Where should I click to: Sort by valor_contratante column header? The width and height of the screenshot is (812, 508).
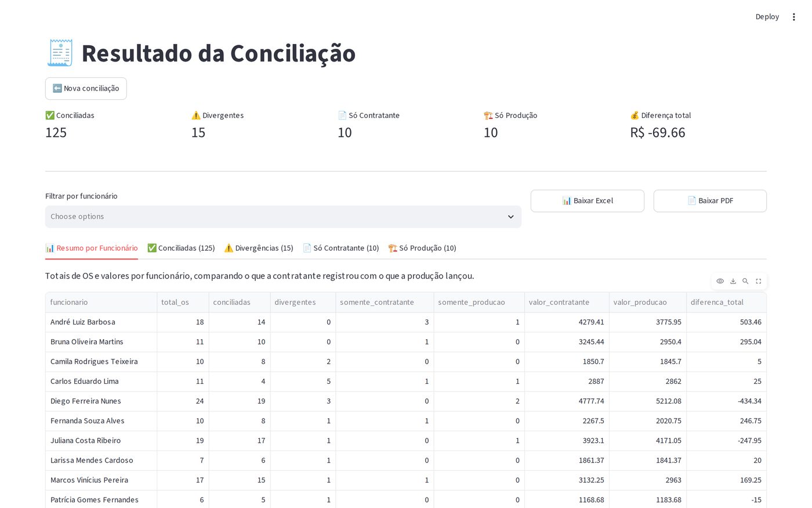tap(567, 302)
